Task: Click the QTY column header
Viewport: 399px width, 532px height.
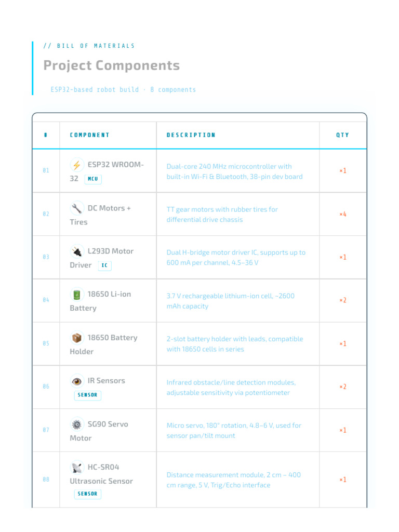Action: (x=343, y=135)
